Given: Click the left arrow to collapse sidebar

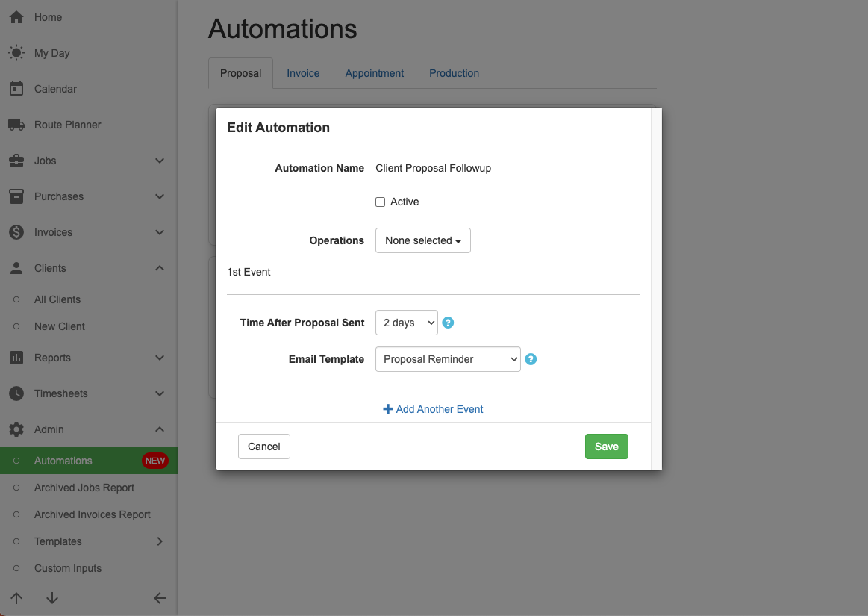Looking at the screenshot, I should tap(159, 598).
